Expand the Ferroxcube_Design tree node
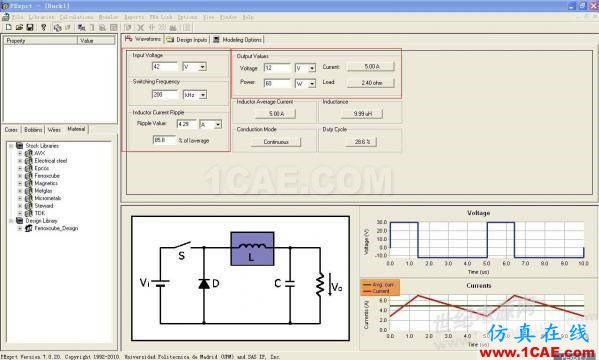 [x=20, y=228]
